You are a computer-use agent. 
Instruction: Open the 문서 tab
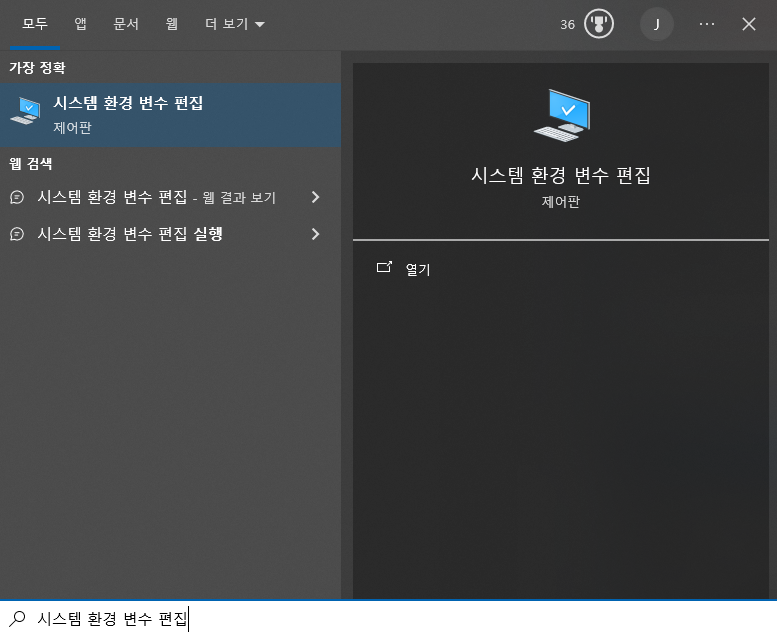pos(126,24)
